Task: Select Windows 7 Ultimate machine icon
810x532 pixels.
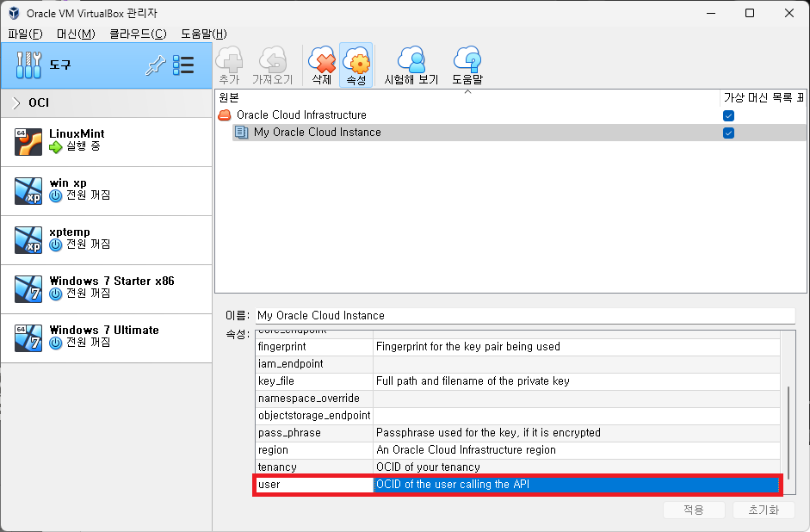Action: click(28, 338)
